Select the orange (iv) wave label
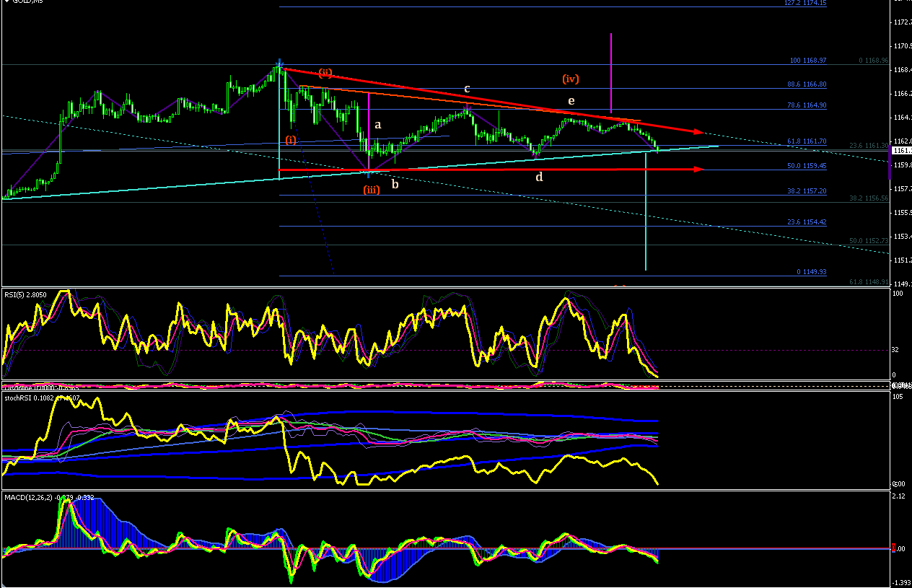 point(571,79)
